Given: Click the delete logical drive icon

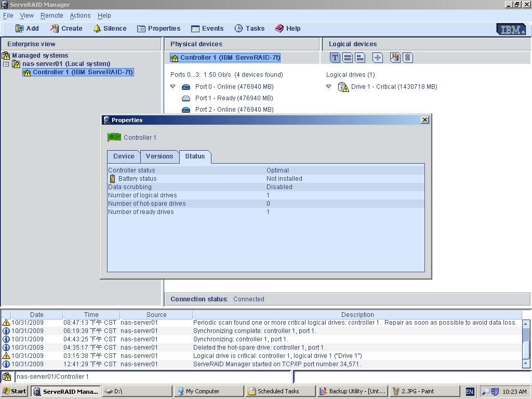Looking at the screenshot, I should (407, 58).
